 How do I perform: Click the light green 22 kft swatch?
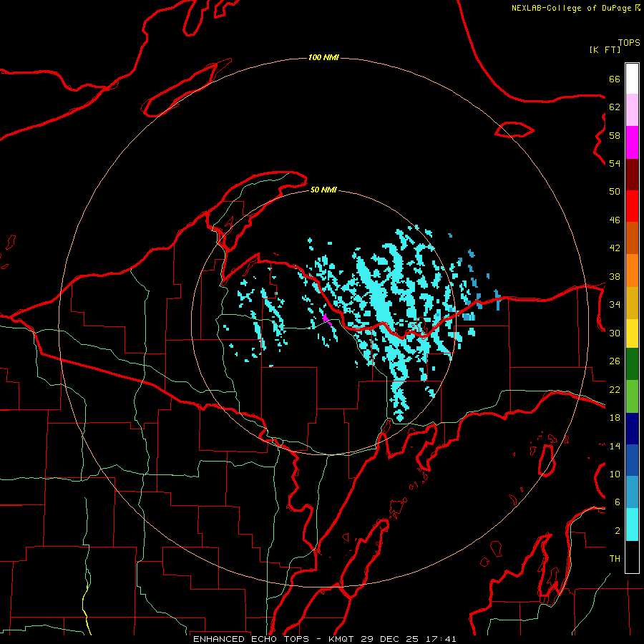[x=632, y=396]
